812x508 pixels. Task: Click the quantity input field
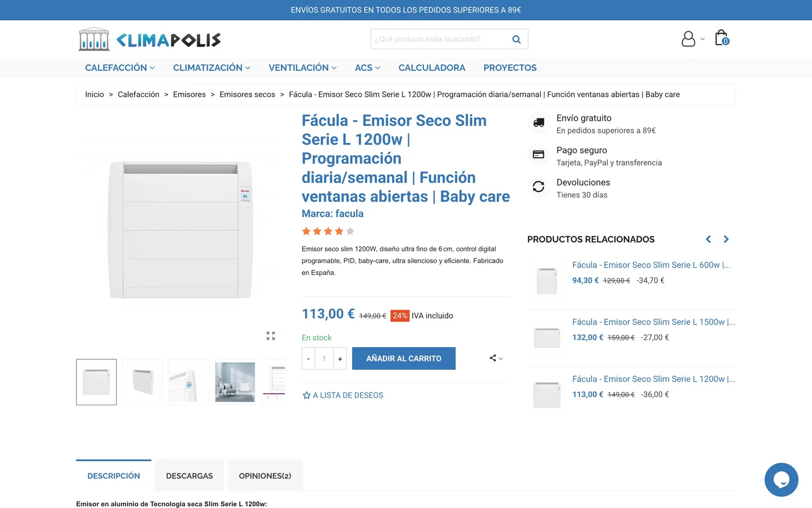(x=324, y=359)
